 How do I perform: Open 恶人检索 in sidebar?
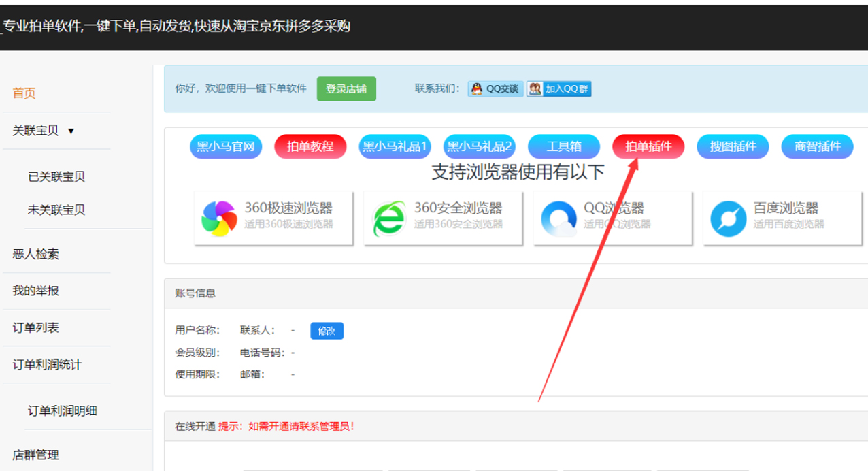point(36,254)
